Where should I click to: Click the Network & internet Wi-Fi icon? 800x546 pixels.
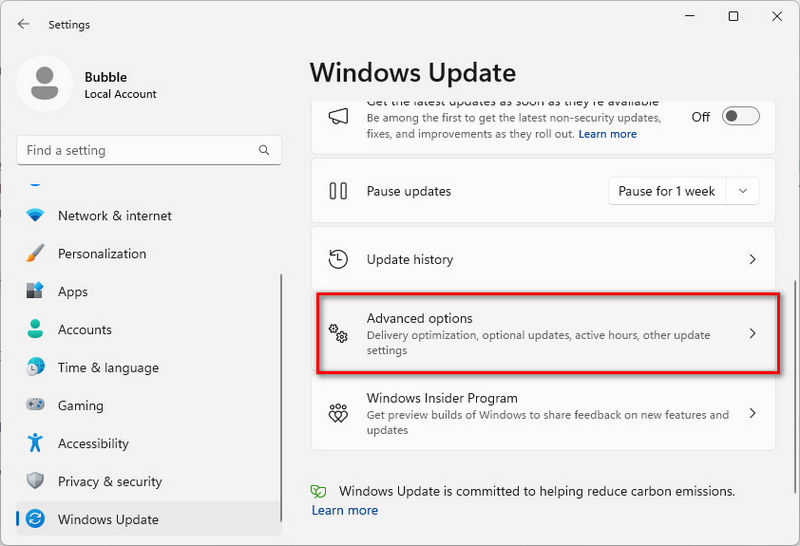click(x=35, y=215)
